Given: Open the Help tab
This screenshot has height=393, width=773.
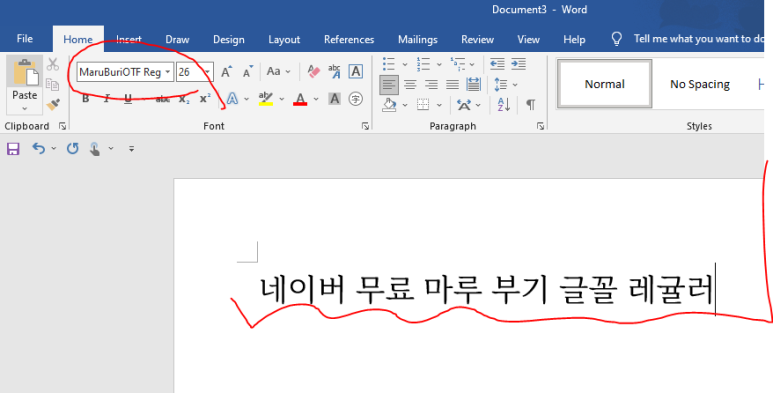Looking at the screenshot, I should 574,39.
